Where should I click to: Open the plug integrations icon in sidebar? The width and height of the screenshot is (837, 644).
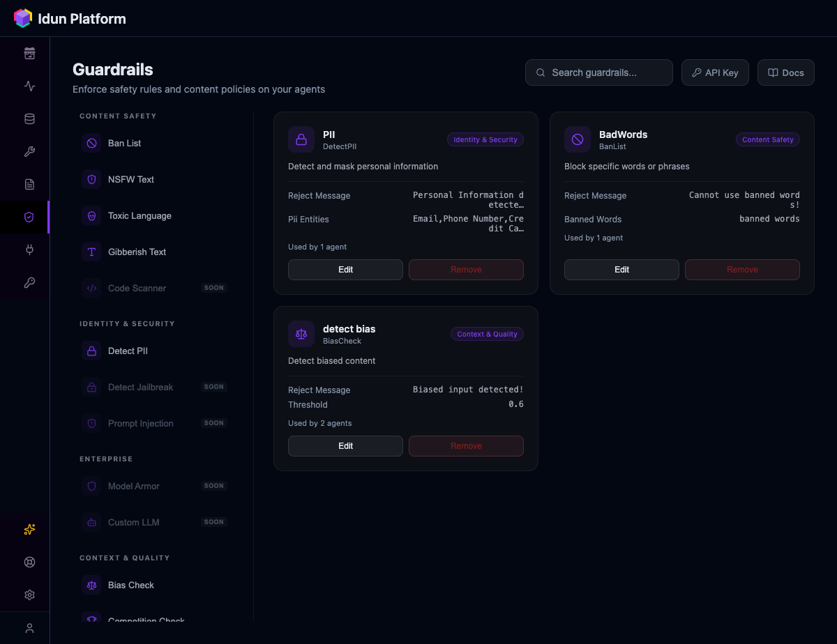pos(29,250)
